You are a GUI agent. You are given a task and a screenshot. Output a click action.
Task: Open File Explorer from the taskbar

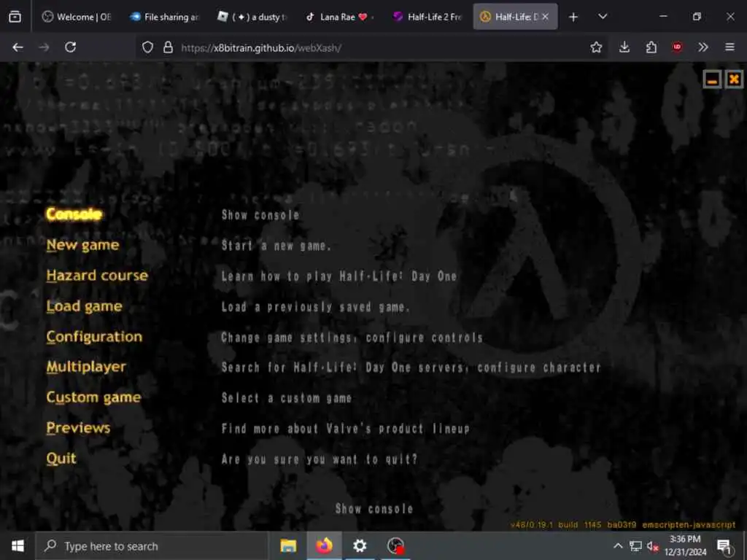pos(288,545)
